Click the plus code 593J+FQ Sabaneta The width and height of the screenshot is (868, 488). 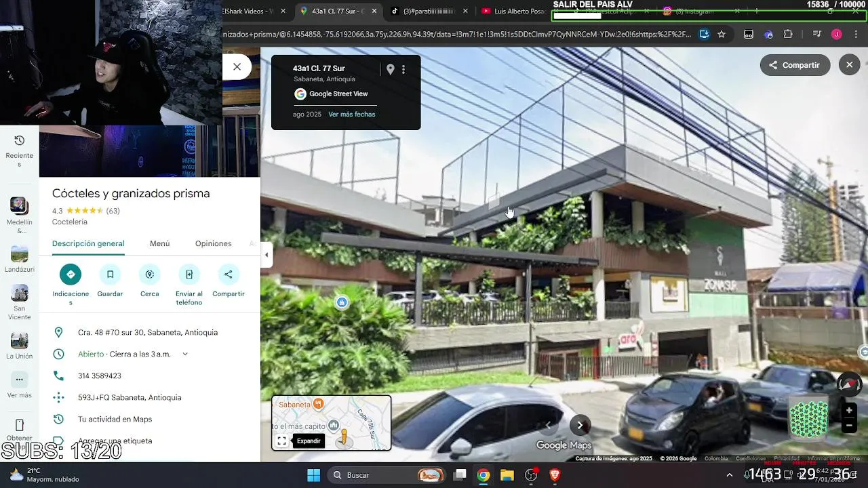coord(130,397)
